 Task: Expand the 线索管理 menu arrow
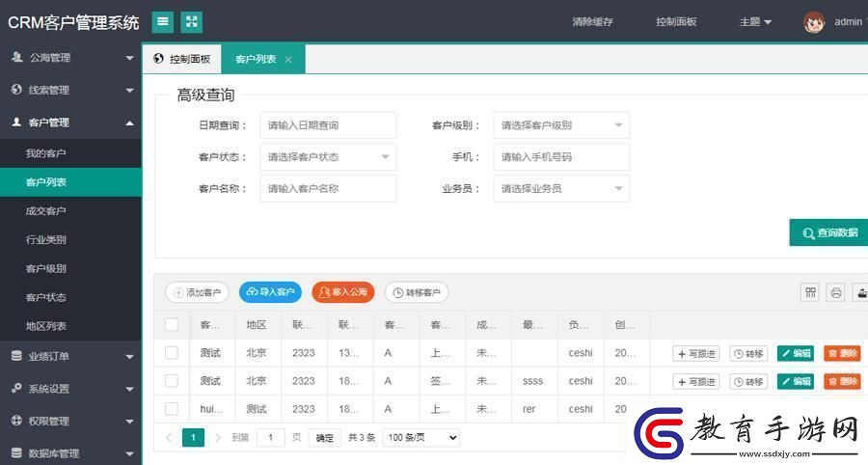click(x=129, y=91)
